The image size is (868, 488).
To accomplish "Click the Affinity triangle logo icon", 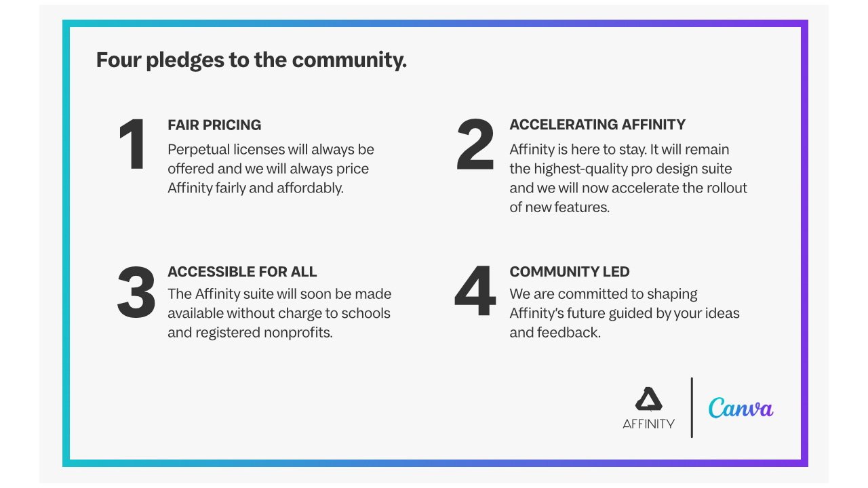I will [x=649, y=399].
